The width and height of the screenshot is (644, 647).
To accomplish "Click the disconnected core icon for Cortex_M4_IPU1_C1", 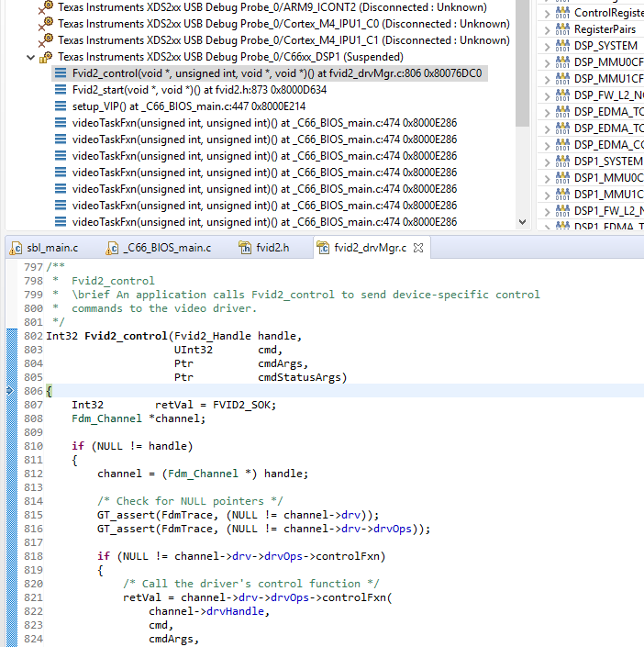I will [46, 40].
